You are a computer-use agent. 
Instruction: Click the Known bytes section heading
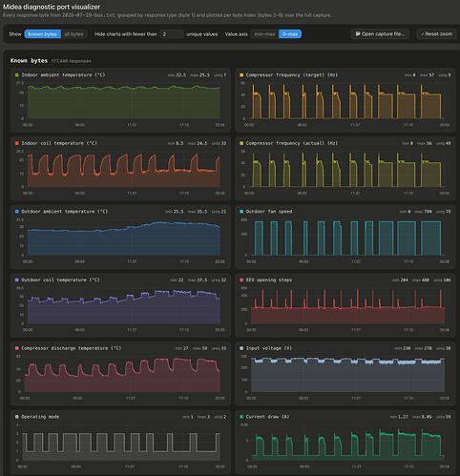(x=29, y=61)
